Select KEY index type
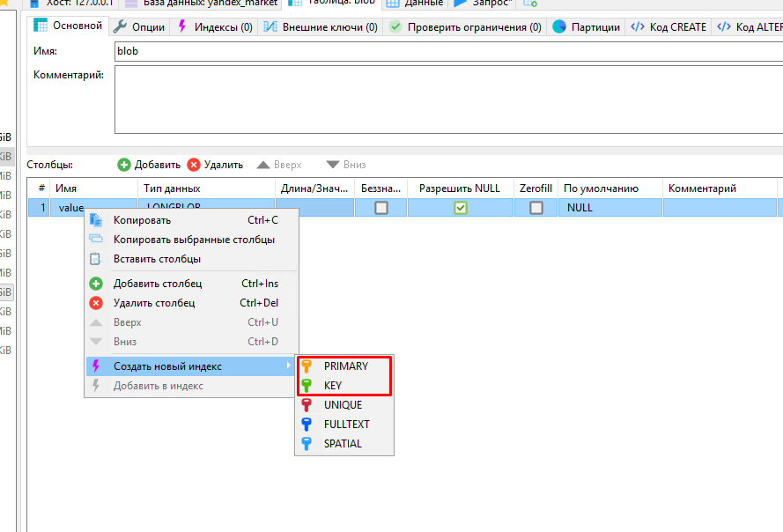Image resolution: width=783 pixels, height=532 pixels. pyautogui.click(x=344, y=386)
